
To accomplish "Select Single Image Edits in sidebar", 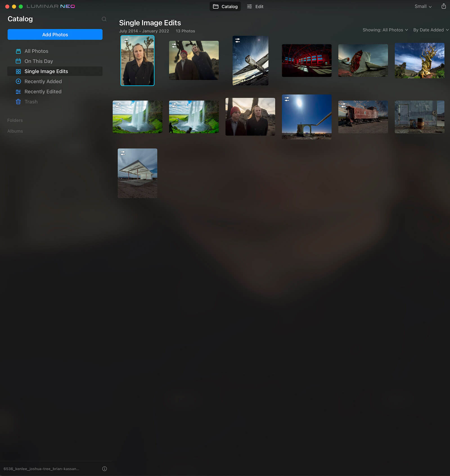I will point(46,71).
